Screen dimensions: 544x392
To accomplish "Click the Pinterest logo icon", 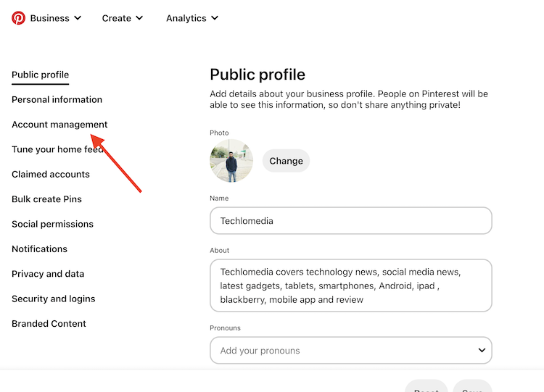I will (x=18, y=18).
